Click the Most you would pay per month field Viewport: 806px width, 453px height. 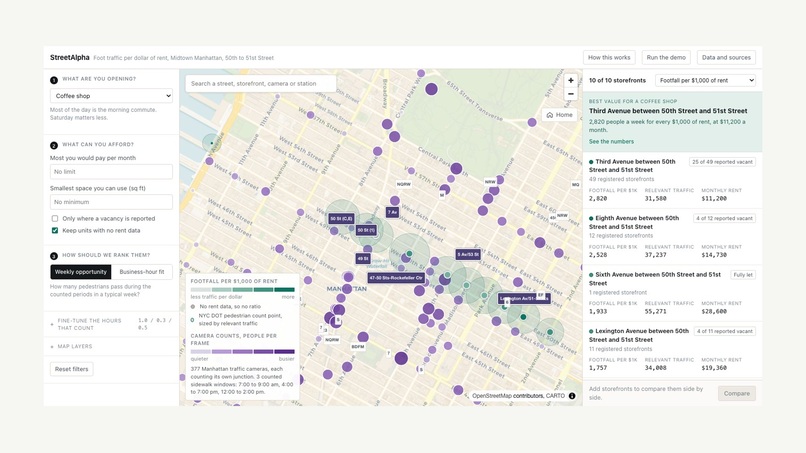coord(111,172)
